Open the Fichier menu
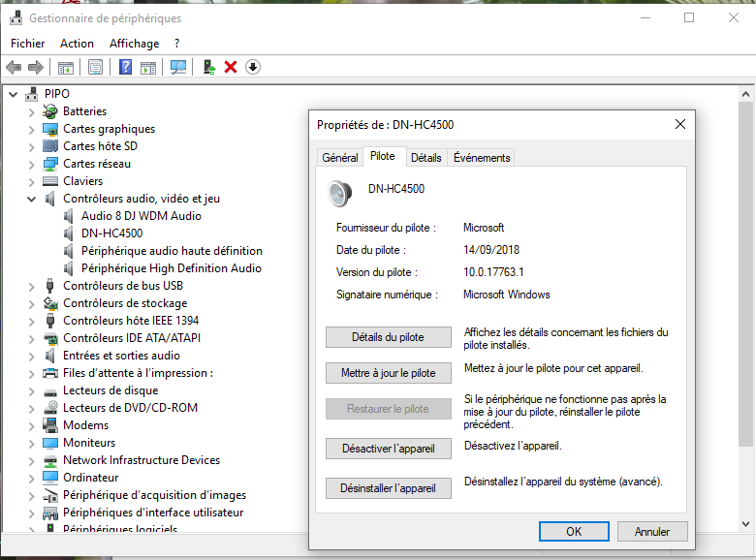Viewport: 756px width, 560px height. click(x=27, y=44)
